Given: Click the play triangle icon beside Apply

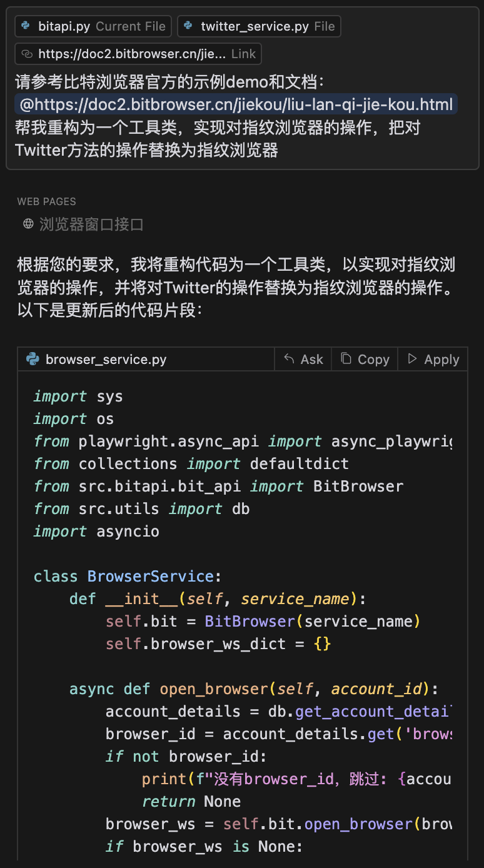Looking at the screenshot, I should (412, 359).
